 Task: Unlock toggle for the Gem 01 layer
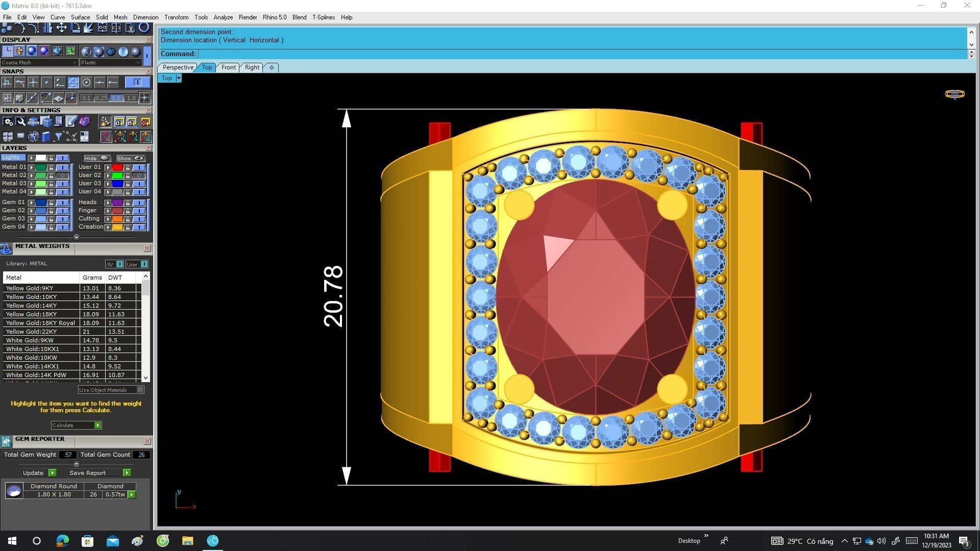click(x=51, y=203)
